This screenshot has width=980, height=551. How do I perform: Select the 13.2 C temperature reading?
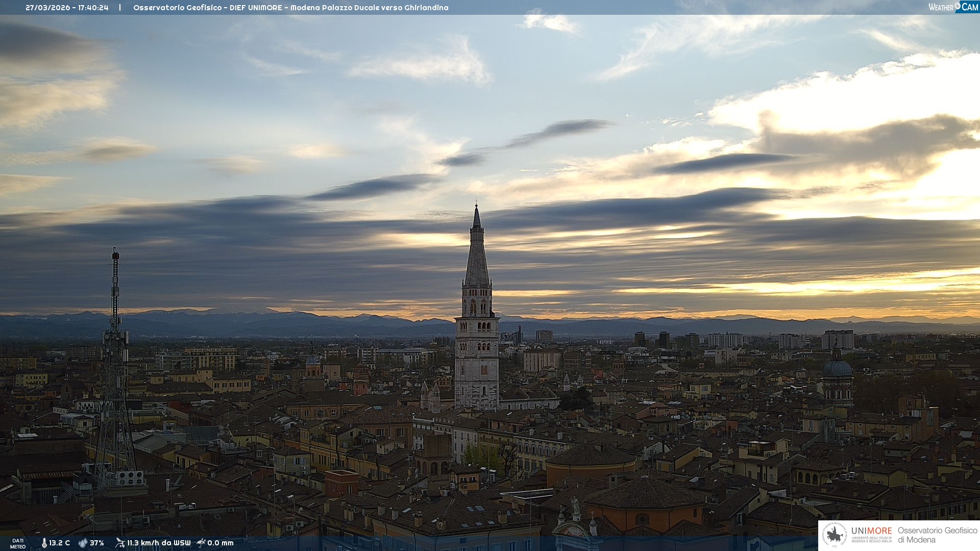pyautogui.click(x=60, y=543)
